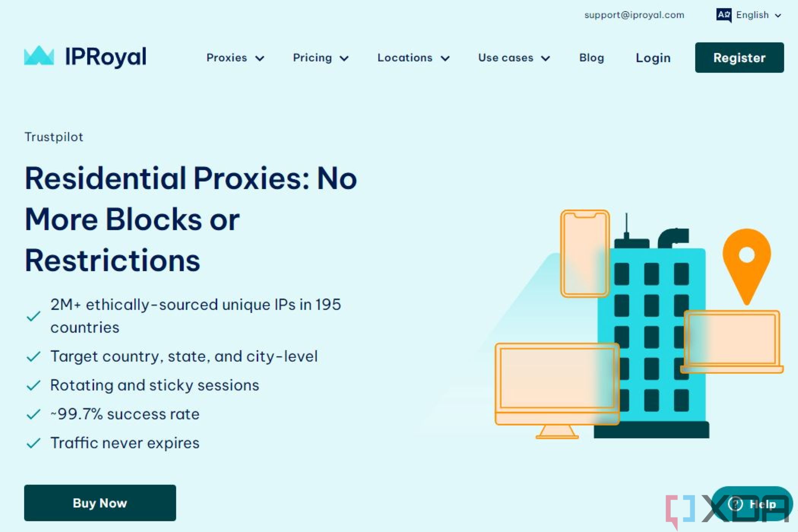Screen dimensions: 798x532
Task: Click the Login link
Action: (653, 58)
